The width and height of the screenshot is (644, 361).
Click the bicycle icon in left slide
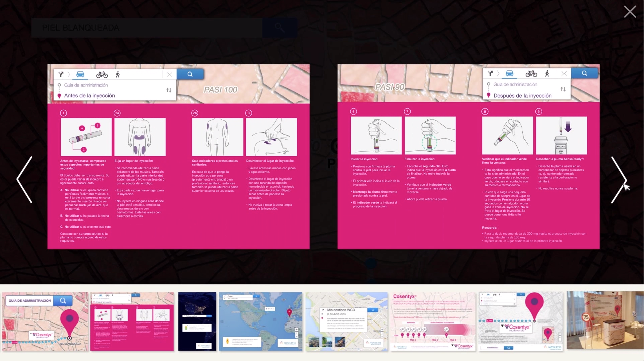click(x=102, y=75)
